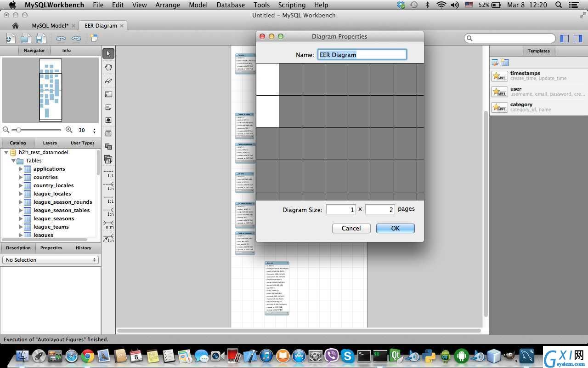Select the category template
The image size is (588, 368).
coord(538,107)
